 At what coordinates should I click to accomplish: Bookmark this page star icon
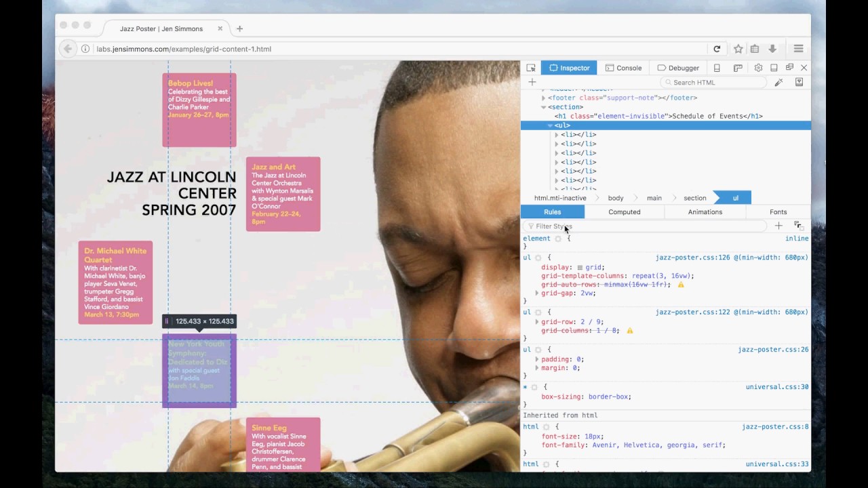pos(738,49)
